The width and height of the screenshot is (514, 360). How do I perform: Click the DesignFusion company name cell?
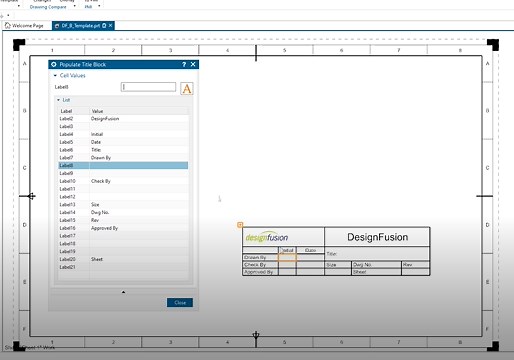tap(377, 237)
